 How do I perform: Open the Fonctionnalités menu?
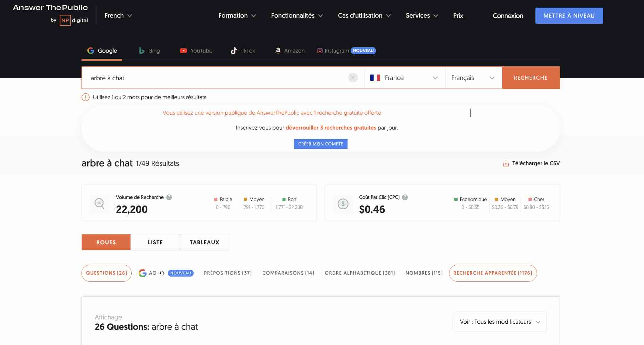click(x=297, y=16)
